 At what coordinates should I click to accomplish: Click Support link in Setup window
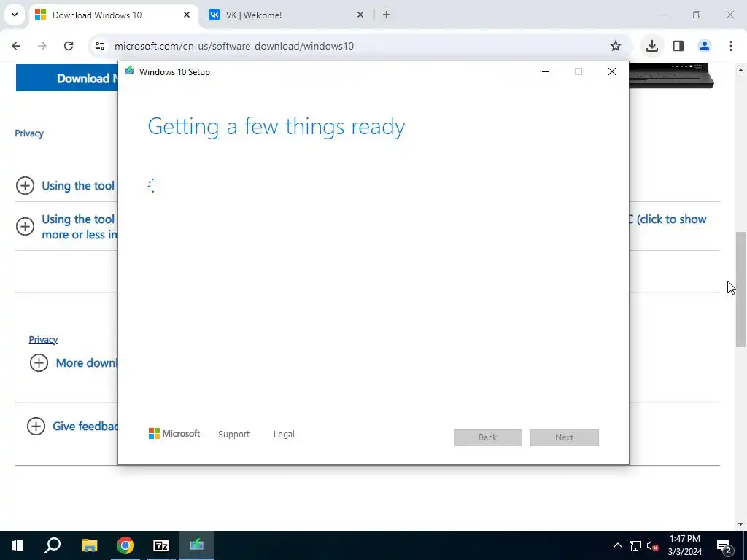[x=234, y=435]
